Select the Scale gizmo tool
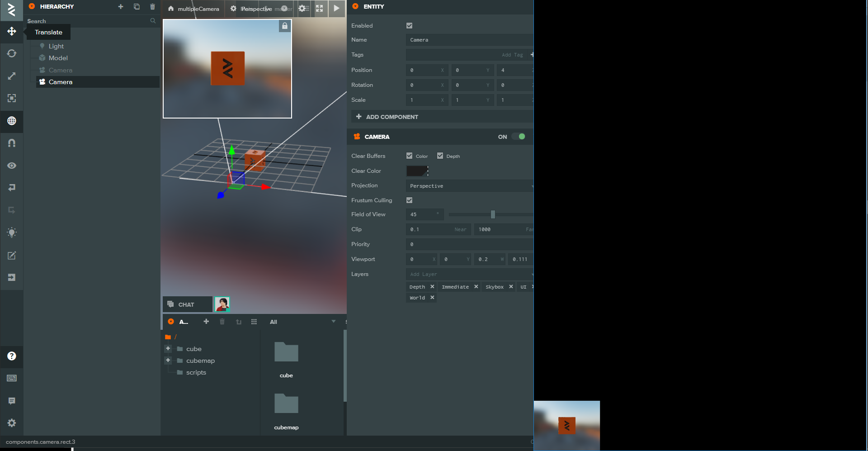The height and width of the screenshot is (451, 868). [11, 76]
